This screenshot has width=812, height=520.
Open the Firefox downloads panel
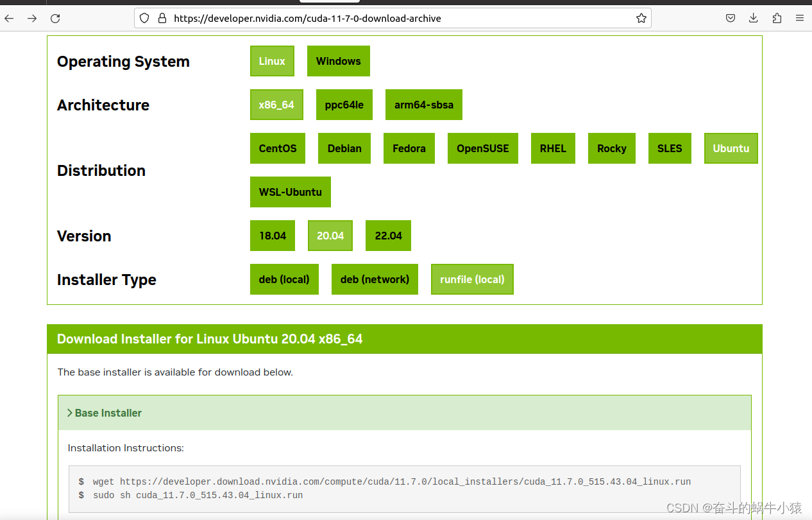[754, 19]
